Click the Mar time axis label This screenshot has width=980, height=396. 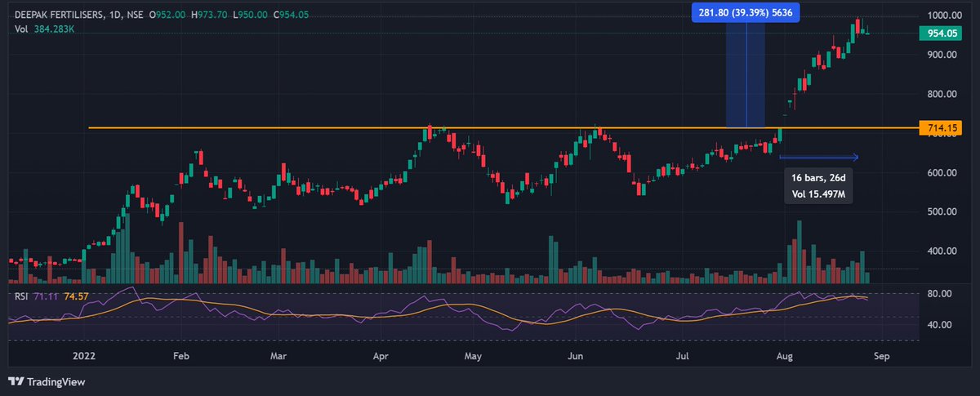tap(278, 357)
